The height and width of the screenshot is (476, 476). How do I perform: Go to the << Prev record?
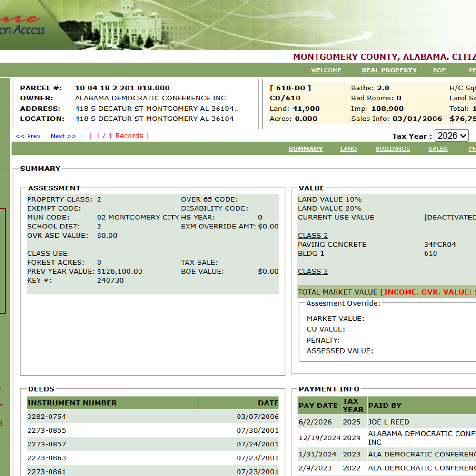[x=28, y=136]
